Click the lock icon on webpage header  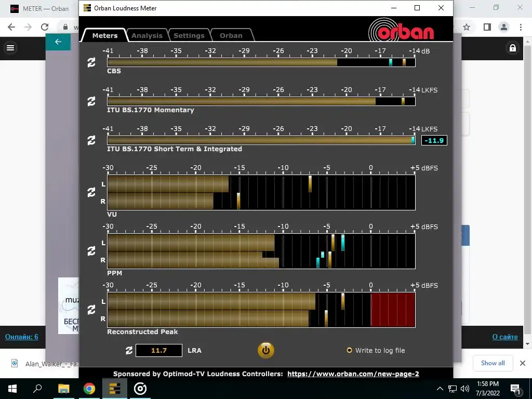pos(513,48)
